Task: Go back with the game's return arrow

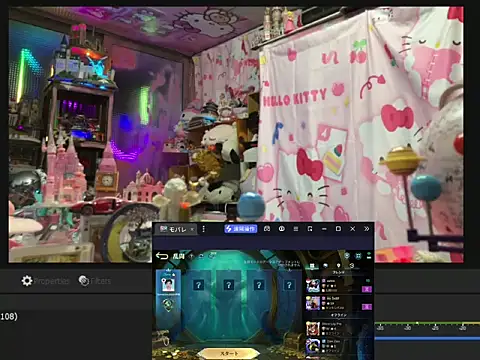Action: [162, 256]
